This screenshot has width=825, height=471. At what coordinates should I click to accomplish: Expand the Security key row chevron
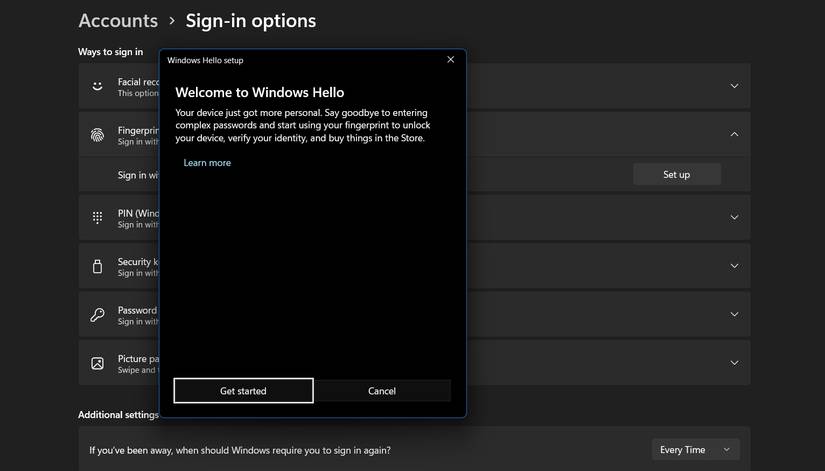(734, 266)
